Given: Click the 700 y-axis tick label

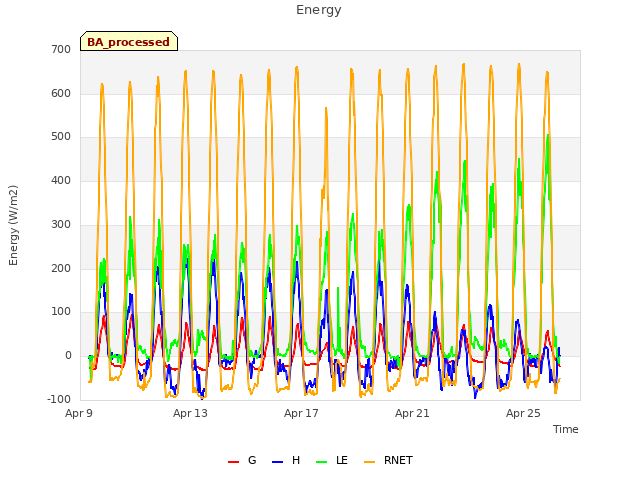Looking at the screenshot, I should [x=61, y=49].
